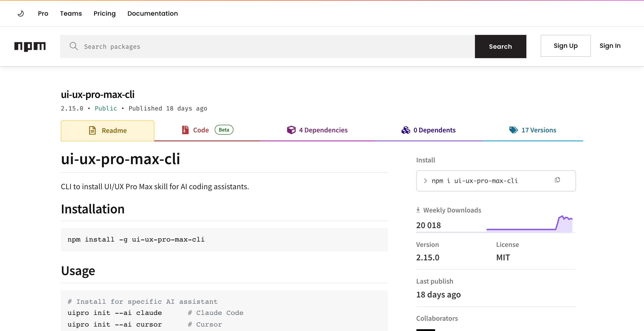
Task: Click the search magnifier icon
Action: tap(74, 46)
